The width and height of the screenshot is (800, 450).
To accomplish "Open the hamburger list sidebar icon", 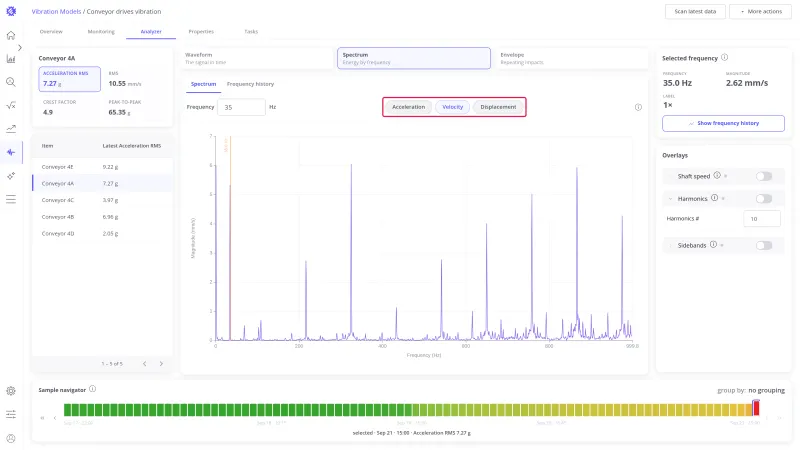I will 11,199.
